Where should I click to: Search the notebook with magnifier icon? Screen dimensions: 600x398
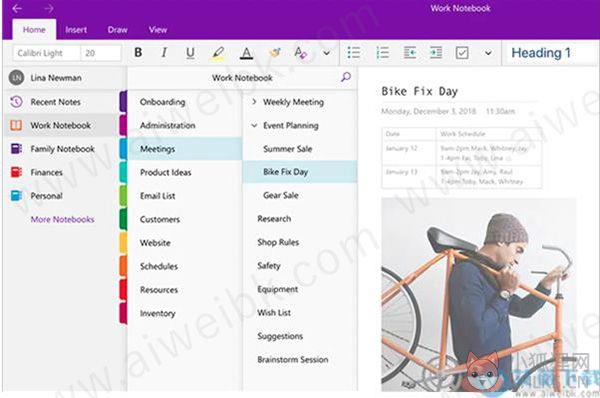[x=346, y=77]
